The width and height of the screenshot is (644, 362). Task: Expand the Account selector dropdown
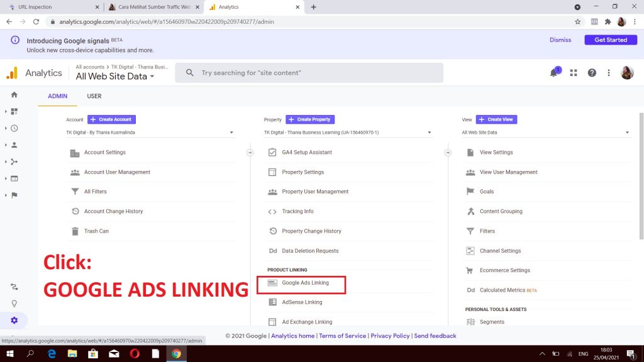[x=150, y=133]
